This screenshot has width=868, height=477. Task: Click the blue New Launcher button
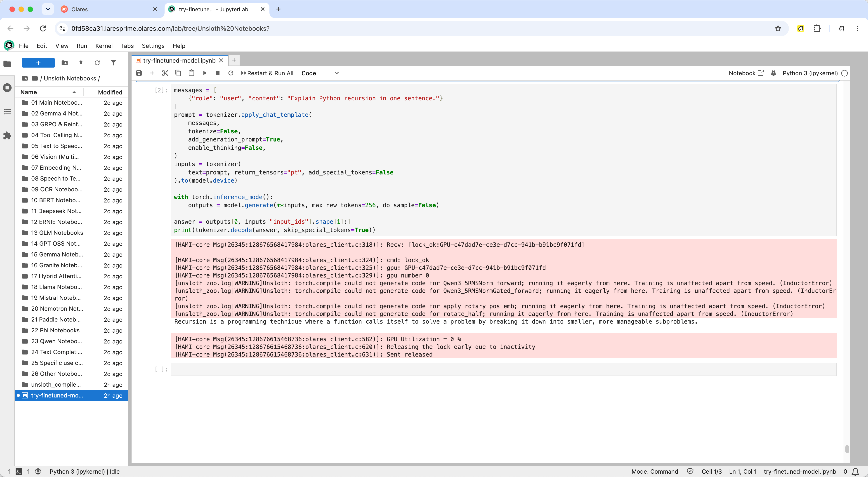(x=38, y=63)
